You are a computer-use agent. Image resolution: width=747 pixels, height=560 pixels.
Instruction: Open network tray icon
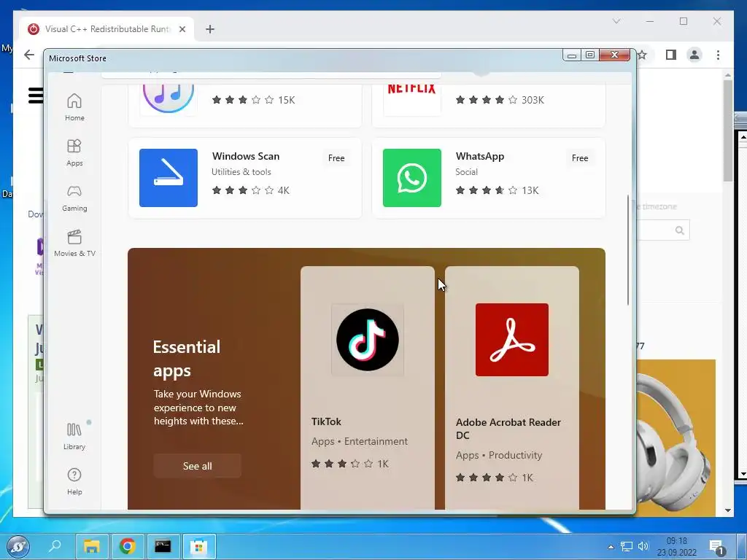(627, 546)
